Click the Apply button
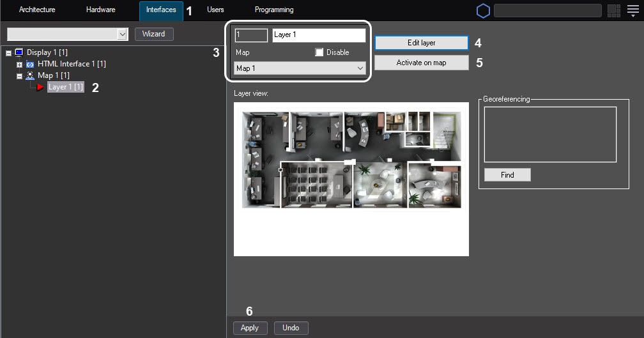 (250, 328)
